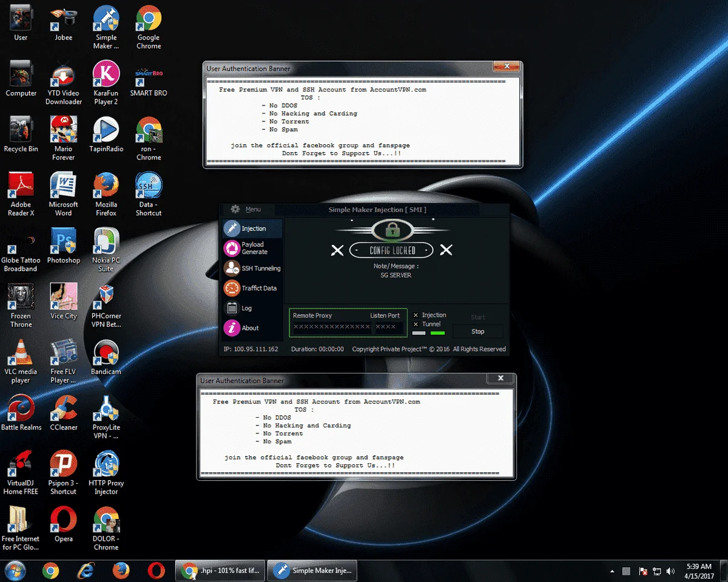728x582 pixels.
Task: Click the Stop button in SMI
Action: tap(478, 332)
